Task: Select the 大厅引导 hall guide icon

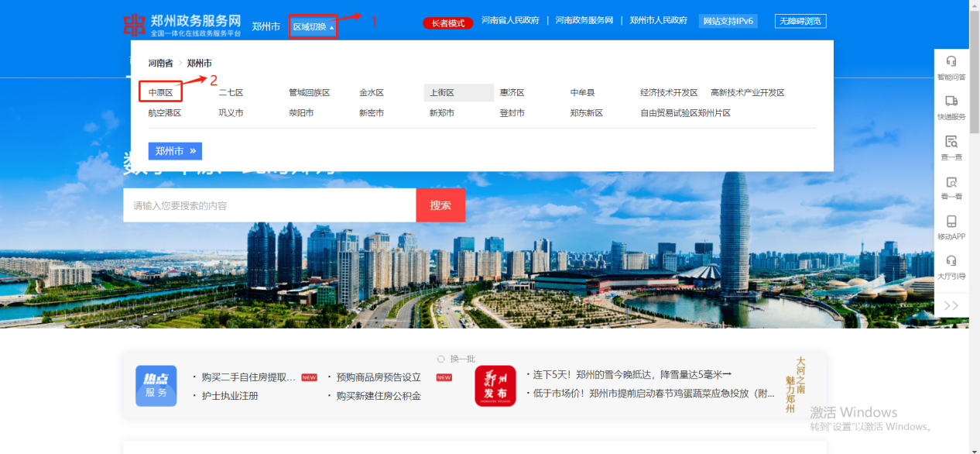Action: [951, 267]
